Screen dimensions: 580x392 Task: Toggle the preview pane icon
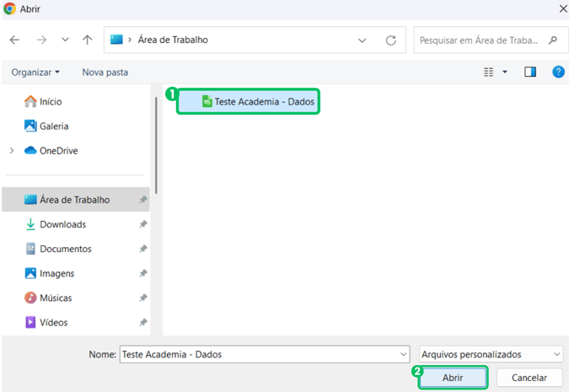point(530,72)
